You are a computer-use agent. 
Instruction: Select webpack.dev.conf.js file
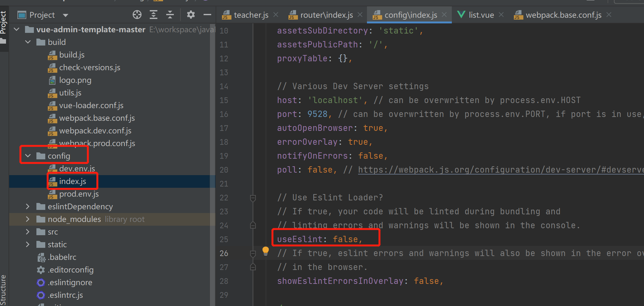coord(95,131)
